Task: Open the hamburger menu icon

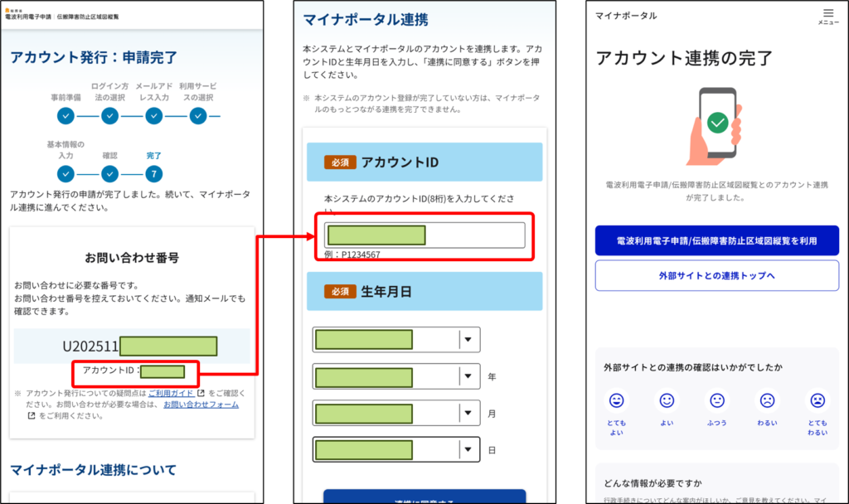Action: tap(827, 14)
